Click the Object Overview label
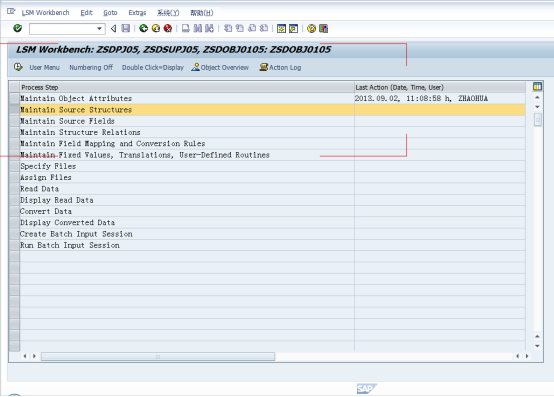Viewport: 554px width, 397px height. [225, 67]
